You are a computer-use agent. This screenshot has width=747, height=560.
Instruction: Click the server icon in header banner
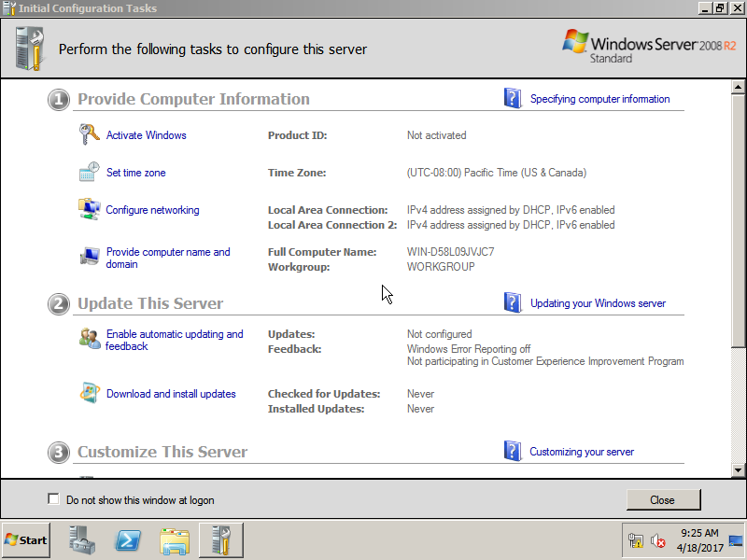[x=30, y=49]
